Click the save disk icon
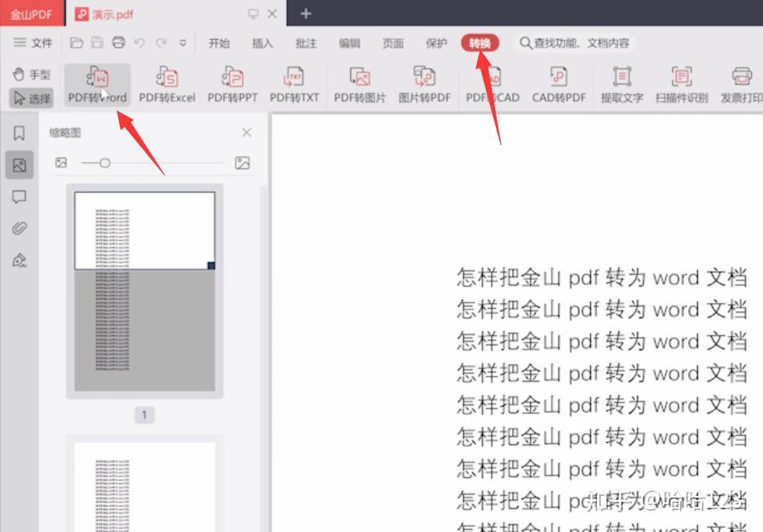This screenshot has height=532, width=763. 97,43
